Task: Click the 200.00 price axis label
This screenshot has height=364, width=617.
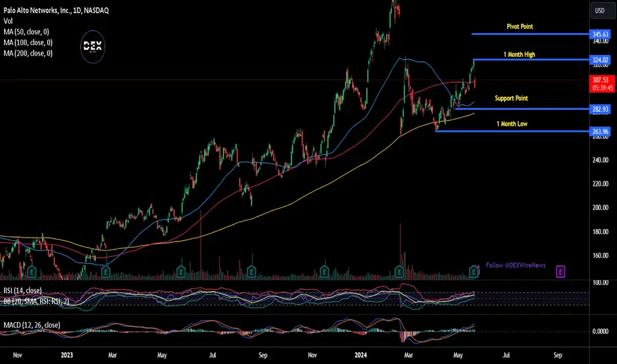Action: [600, 208]
